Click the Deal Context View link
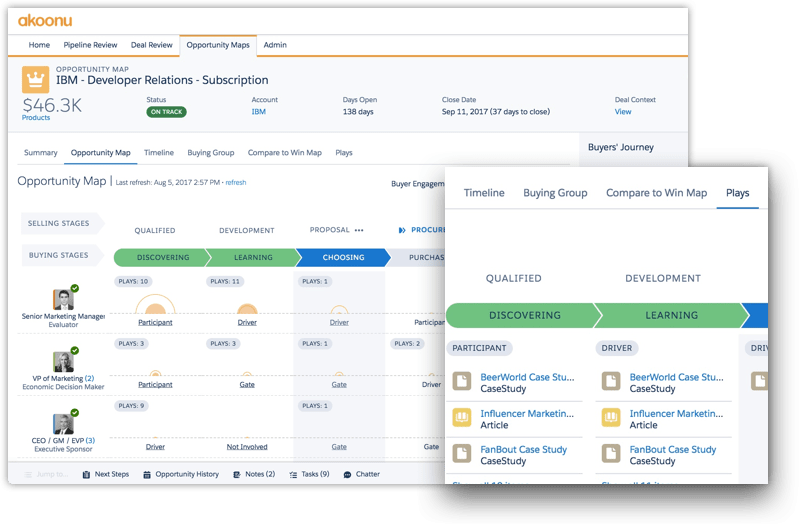This screenshot has width=799, height=527. tap(623, 112)
